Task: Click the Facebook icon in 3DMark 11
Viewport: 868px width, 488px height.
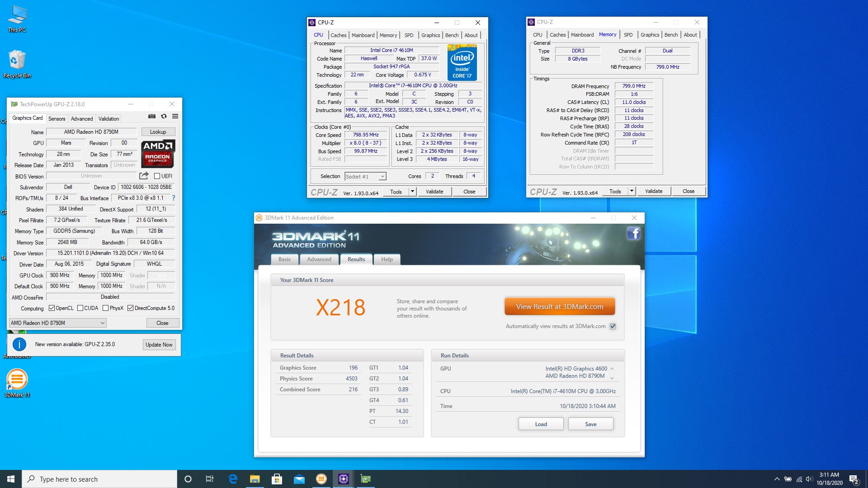Action: click(633, 233)
